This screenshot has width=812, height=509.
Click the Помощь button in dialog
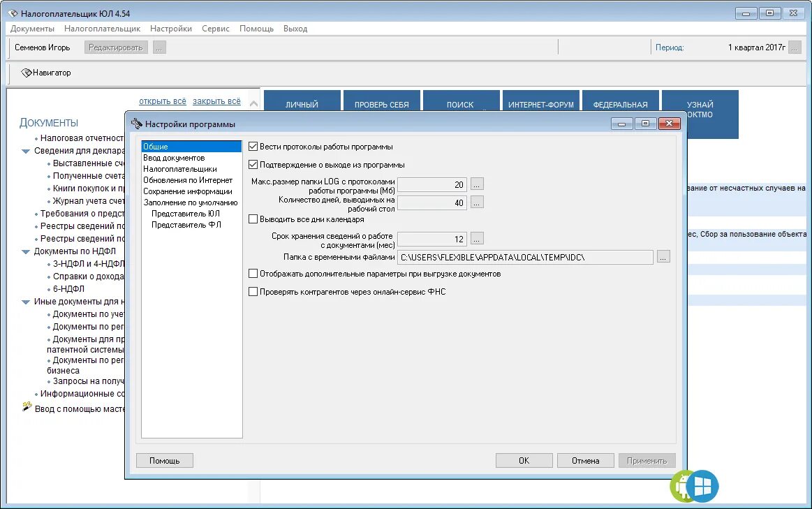pyautogui.click(x=165, y=460)
